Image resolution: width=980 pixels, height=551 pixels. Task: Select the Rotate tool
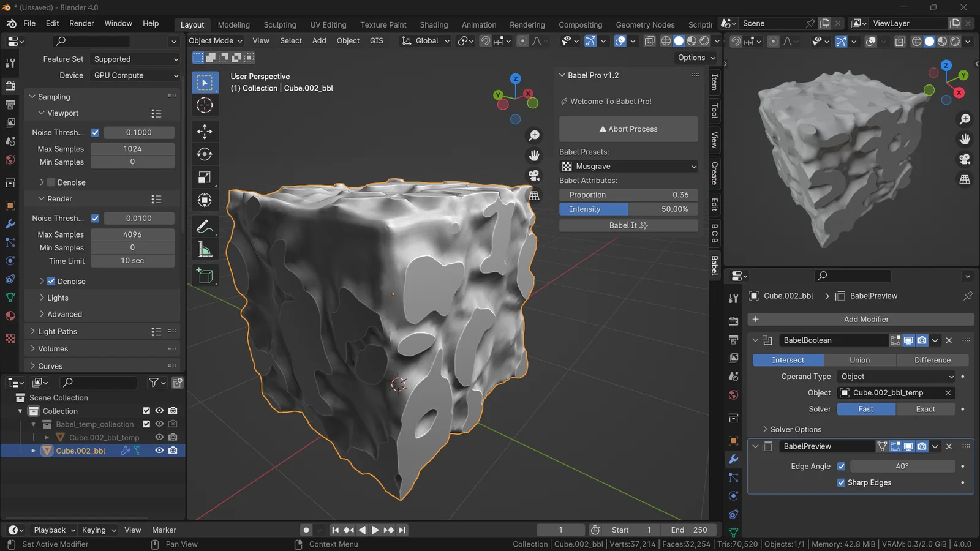click(x=205, y=154)
